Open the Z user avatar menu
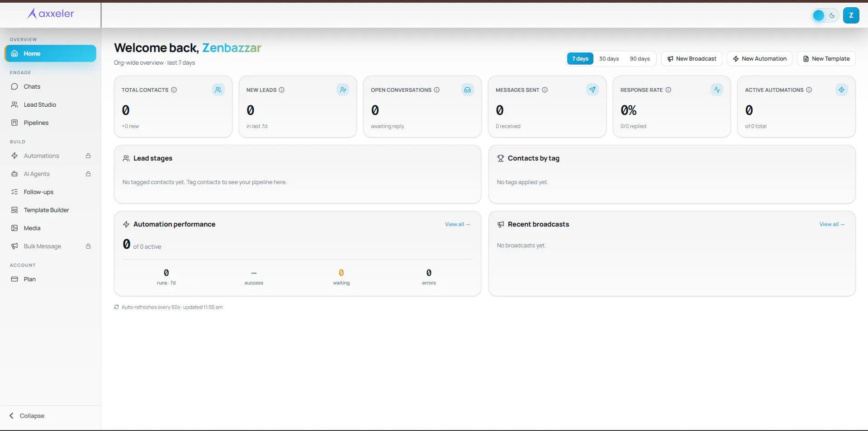The image size is (868, 431). 851,15
